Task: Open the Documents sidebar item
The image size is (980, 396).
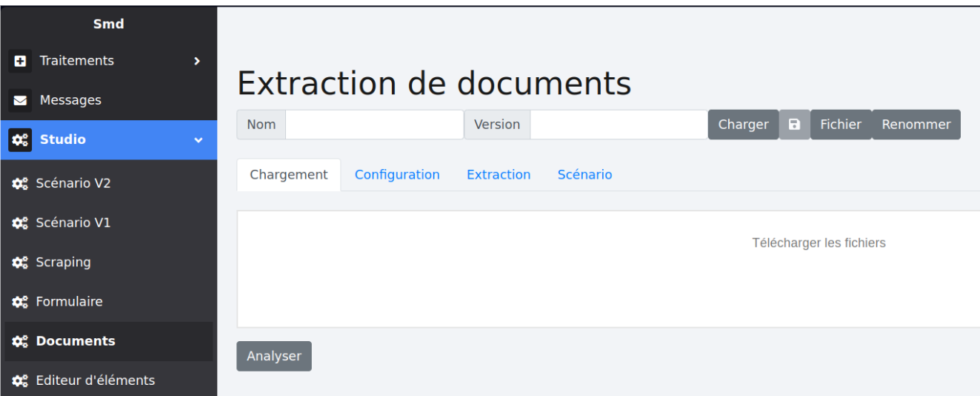Action: (x=75, y=341)
